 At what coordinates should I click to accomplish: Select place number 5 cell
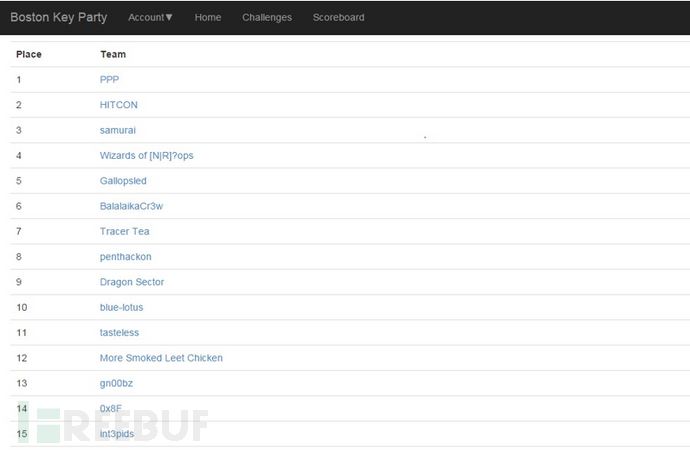[18, 181]
